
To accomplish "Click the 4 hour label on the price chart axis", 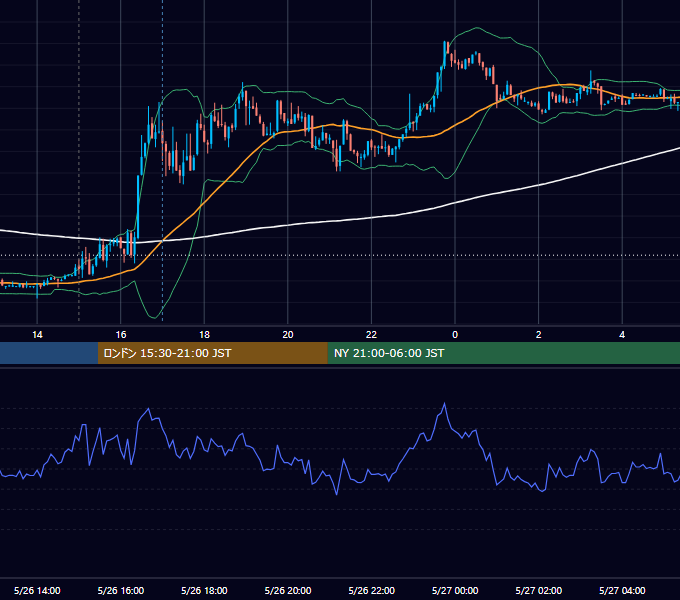I will click(x=622, y=335).
